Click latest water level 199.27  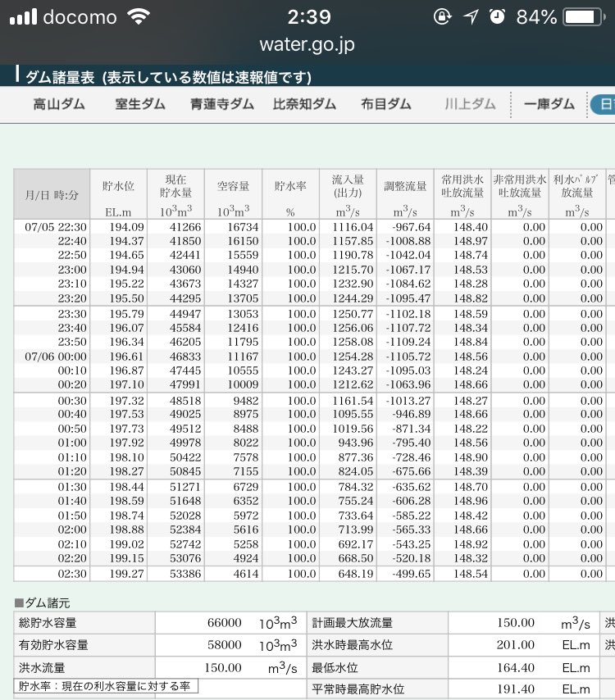[127, 573]
